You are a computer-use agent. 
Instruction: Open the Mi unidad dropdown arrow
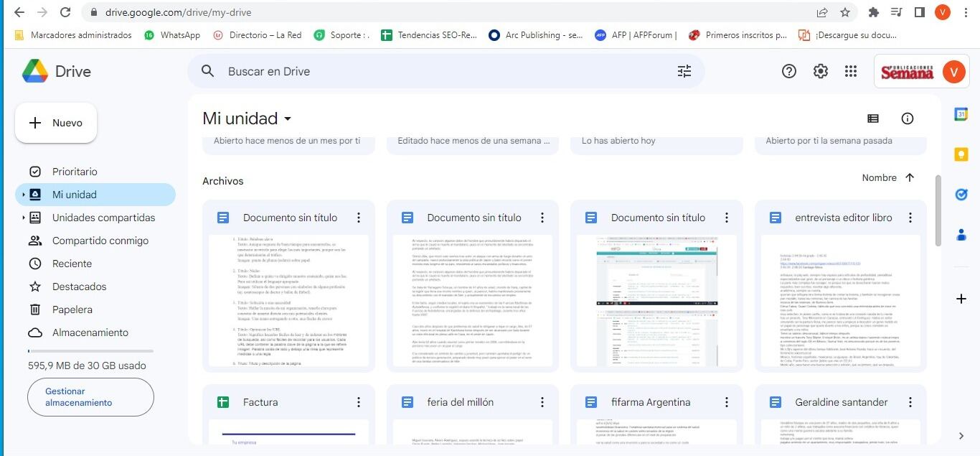tap(286, 118)
